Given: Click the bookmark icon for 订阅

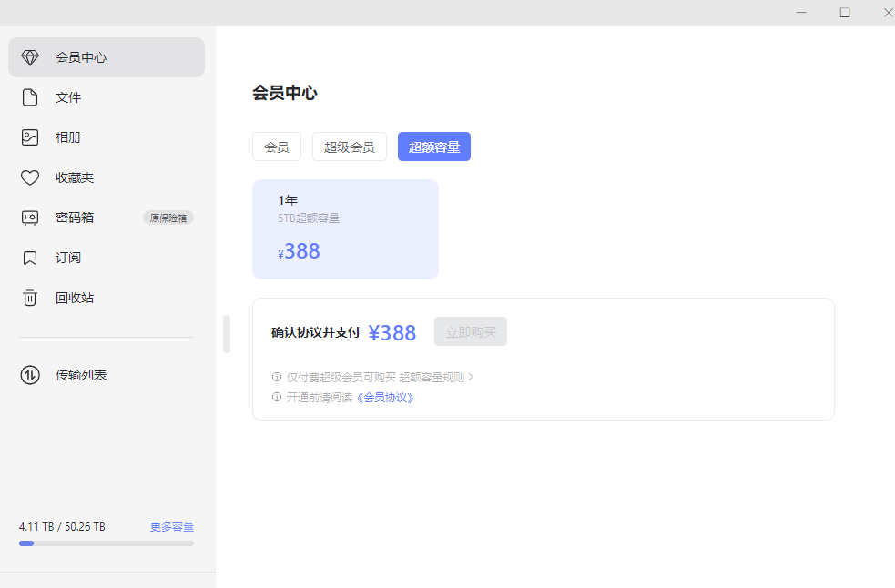Looking at the screenshot, I should 30,258.
